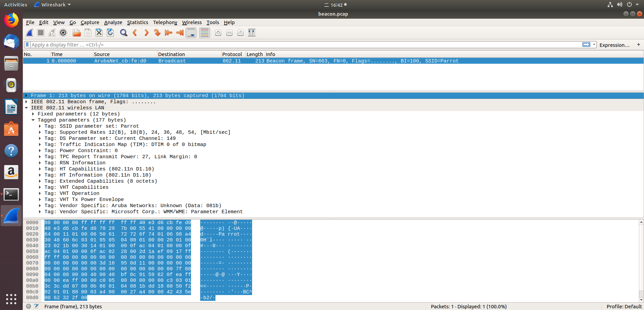The width and height of the screenshot is (644, 310).
Task: Click Profile: Default in the status bar
Action: pos(624,306)
